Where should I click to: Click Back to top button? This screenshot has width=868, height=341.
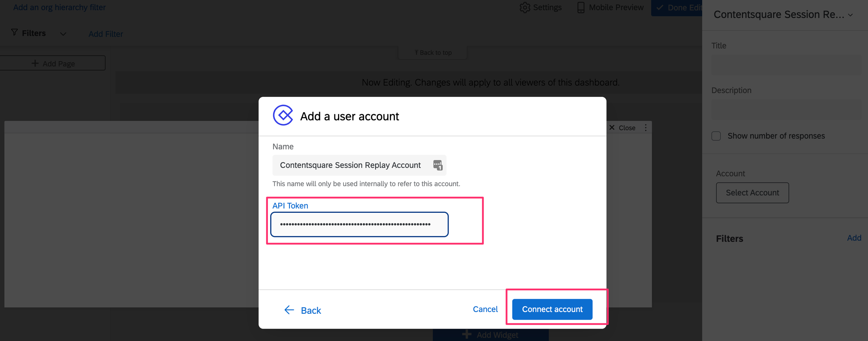click(432, 53)
